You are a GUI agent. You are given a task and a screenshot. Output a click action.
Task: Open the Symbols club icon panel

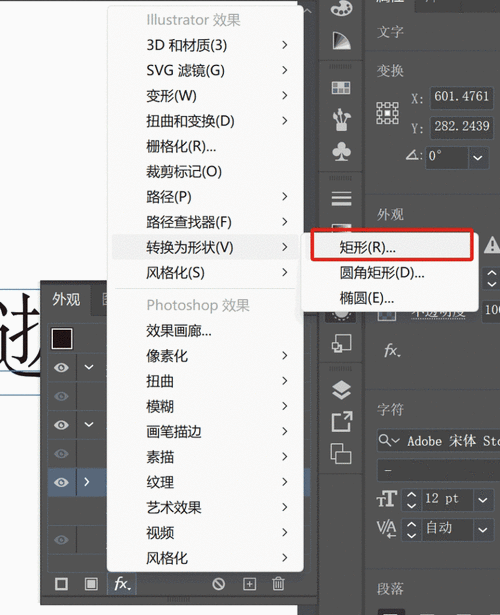[341, 152]
